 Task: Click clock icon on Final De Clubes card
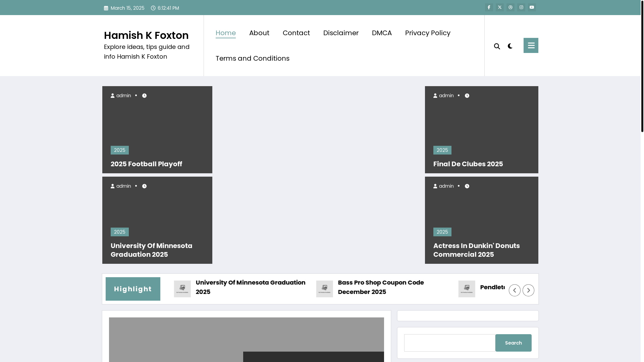coord(467,96)
